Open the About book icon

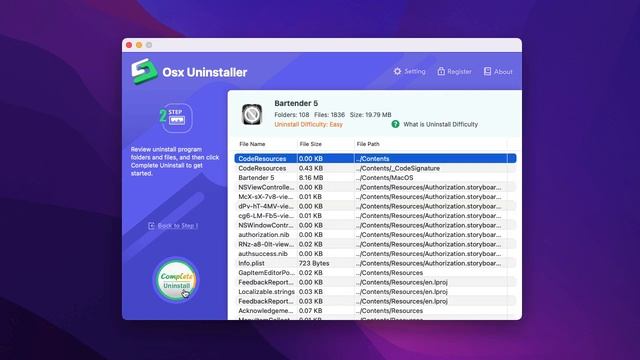coord(487,71)
